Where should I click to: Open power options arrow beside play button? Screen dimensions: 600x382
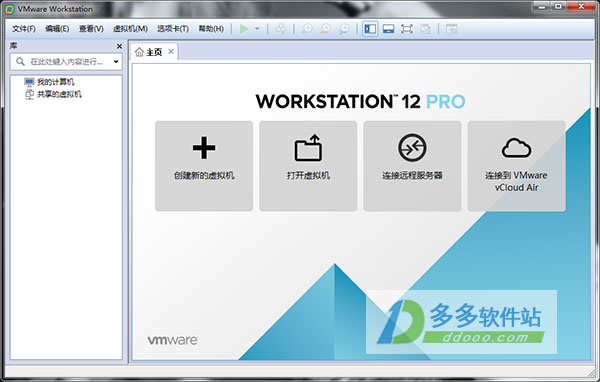pyautogui.click(x=257, y=29)
